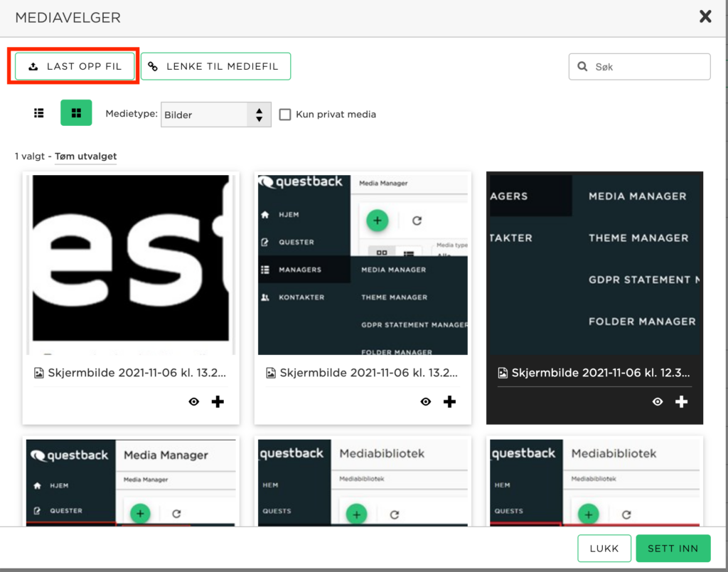The height and width of the screenshot is (572, 728).
Task: Click the Medietype up/down arrows
Action: [259, 115]
